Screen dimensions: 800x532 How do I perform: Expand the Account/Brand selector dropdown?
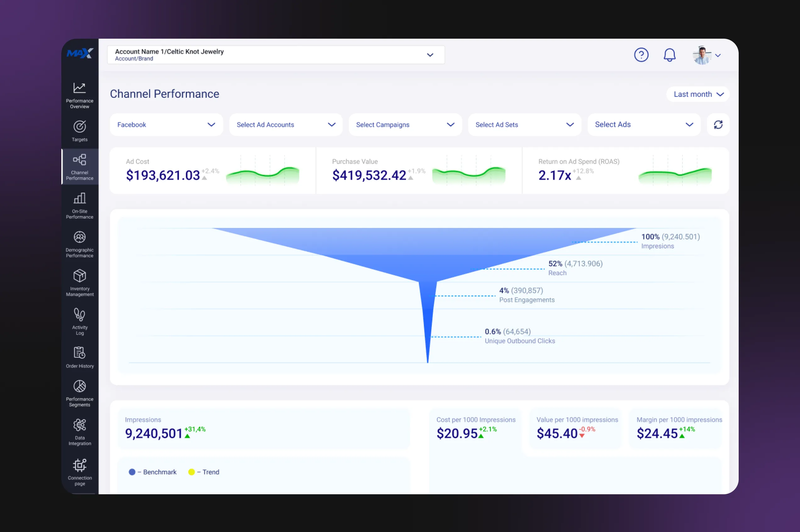[x=430, y=55]
